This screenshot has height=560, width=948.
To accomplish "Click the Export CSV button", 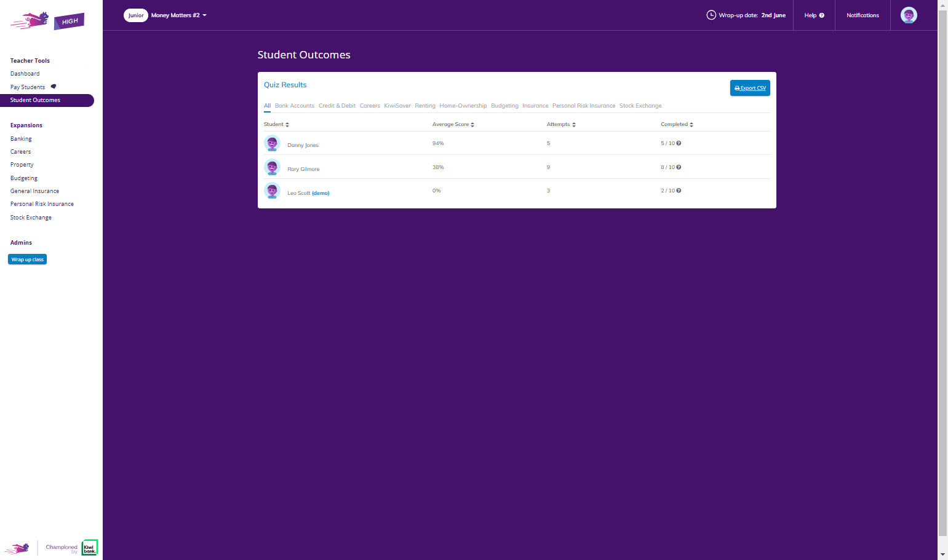I will (750, 88).
